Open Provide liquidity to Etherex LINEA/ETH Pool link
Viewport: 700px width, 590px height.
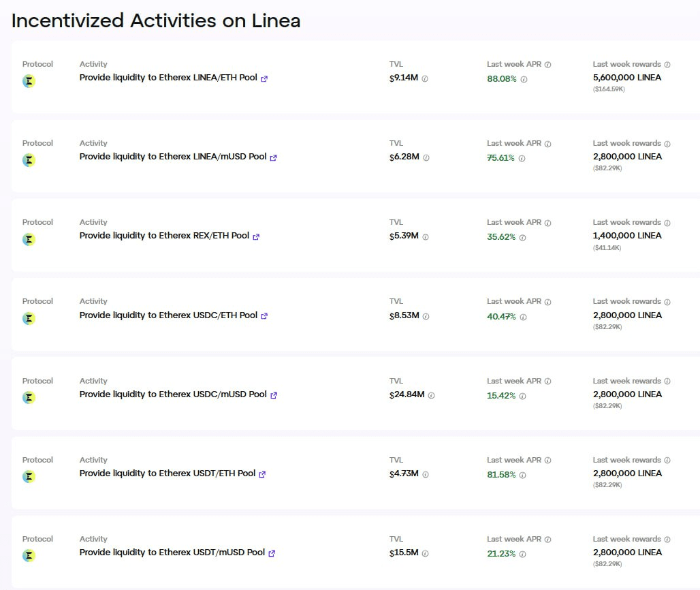(x=168, y=78)
